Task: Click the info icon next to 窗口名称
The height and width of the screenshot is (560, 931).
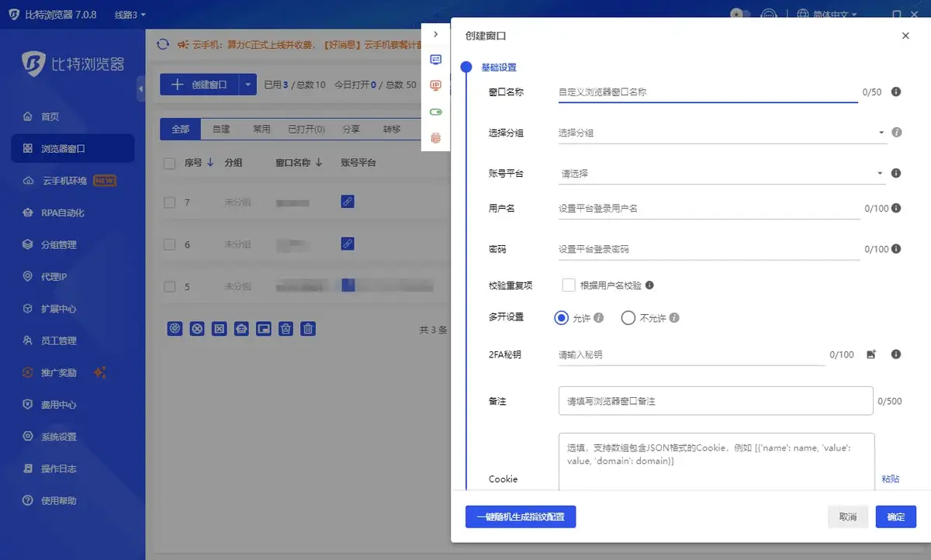Action: [896, 92]
